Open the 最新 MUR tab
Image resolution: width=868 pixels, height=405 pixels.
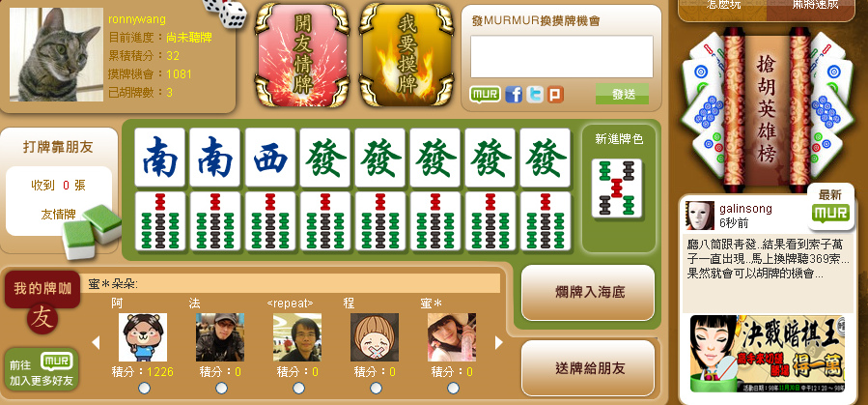(830, 207)
